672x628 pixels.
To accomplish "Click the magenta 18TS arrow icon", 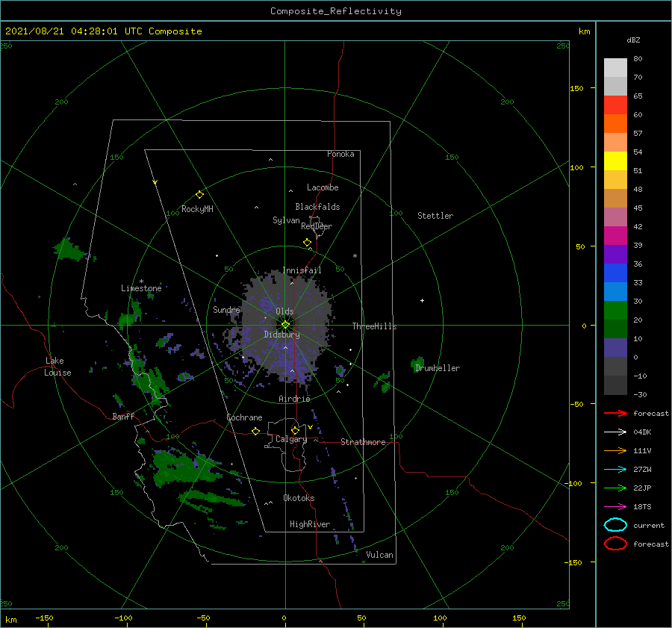I will (615, 507).
